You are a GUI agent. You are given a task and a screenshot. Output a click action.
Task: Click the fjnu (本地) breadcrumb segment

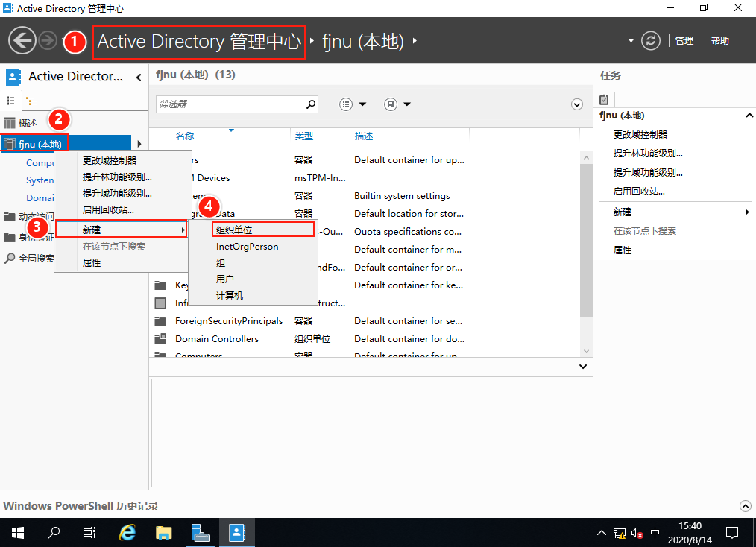[x=362, y=42]
